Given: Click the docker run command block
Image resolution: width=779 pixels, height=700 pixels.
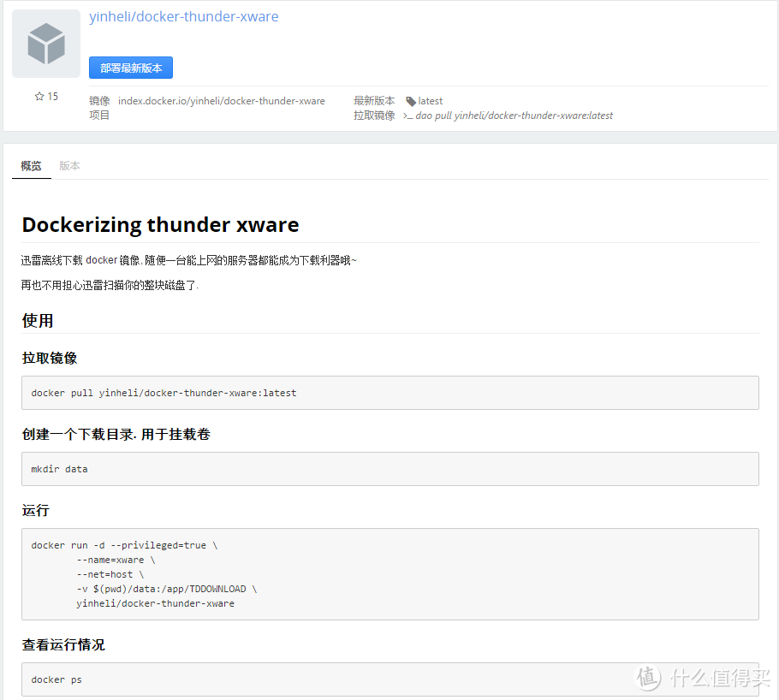Looking at the screenshot, I should tap(389, 573).
